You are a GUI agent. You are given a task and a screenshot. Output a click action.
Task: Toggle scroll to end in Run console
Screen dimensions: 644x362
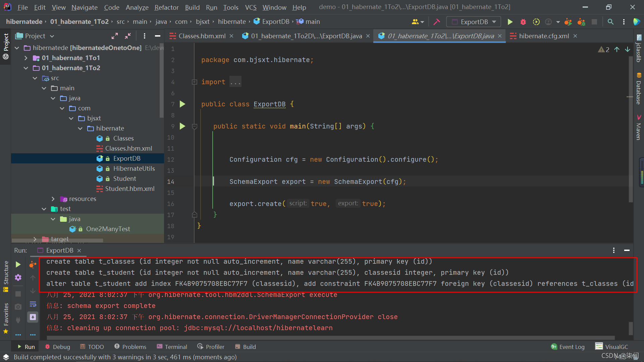33,317
